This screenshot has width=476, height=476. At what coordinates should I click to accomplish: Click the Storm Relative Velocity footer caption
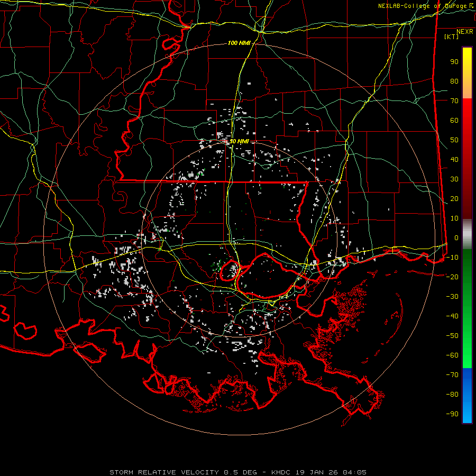click(x=238, y=472)
